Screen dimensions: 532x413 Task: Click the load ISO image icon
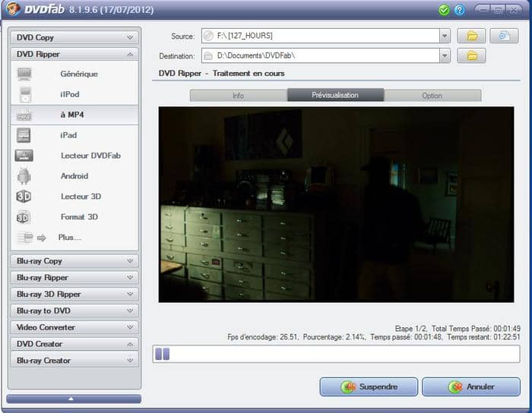(x=504, y=36)
